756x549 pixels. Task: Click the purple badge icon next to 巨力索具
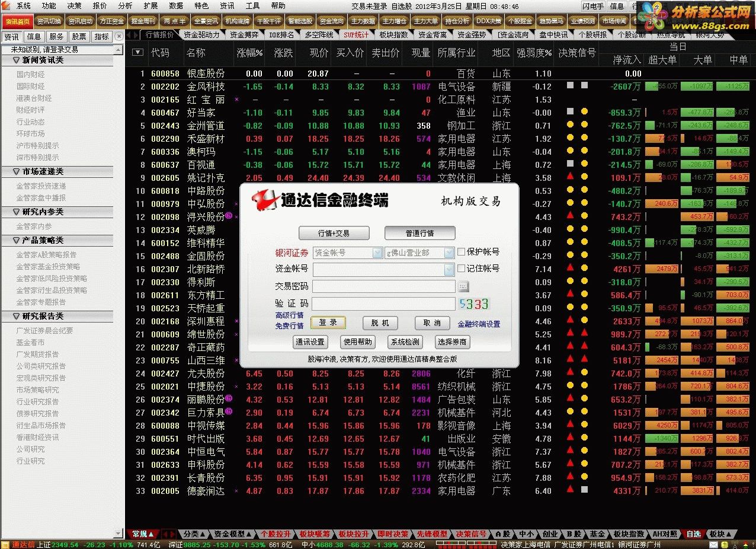click(x=229, y=412)
